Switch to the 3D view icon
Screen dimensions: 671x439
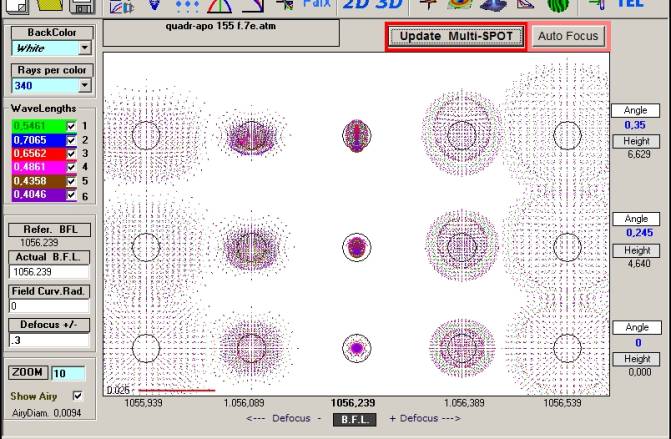click(x=389, y=4)
